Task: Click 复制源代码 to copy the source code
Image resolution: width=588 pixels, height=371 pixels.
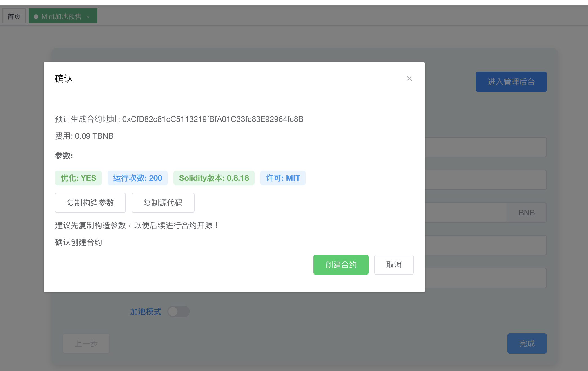Action: pyautogui.click(x=163, y=203)
